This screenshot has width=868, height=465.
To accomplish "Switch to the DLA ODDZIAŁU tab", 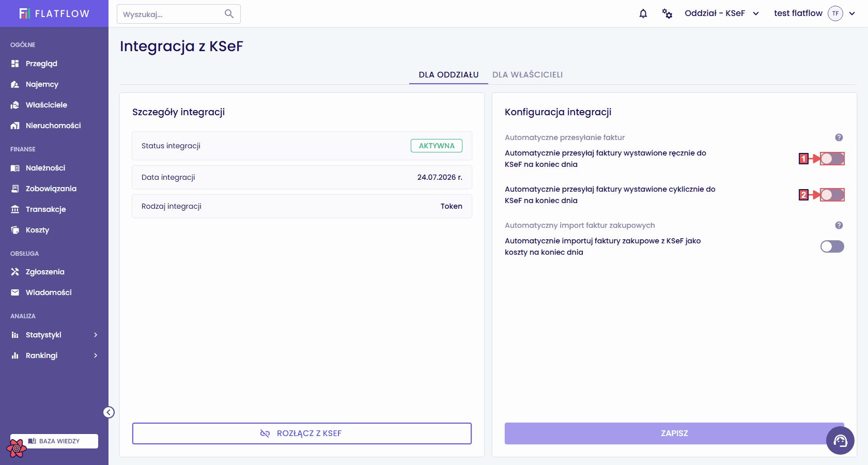I will pos(448,75).
